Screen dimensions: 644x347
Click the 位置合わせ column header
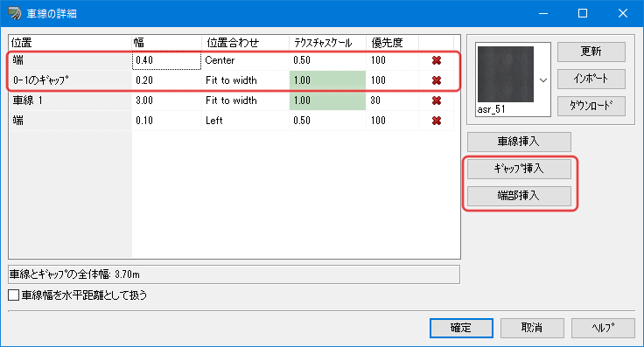(x=246, y=43)
